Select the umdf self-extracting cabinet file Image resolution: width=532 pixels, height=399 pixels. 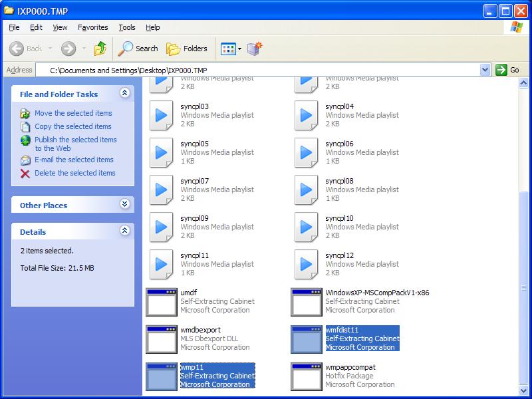(x=160, y=301)
